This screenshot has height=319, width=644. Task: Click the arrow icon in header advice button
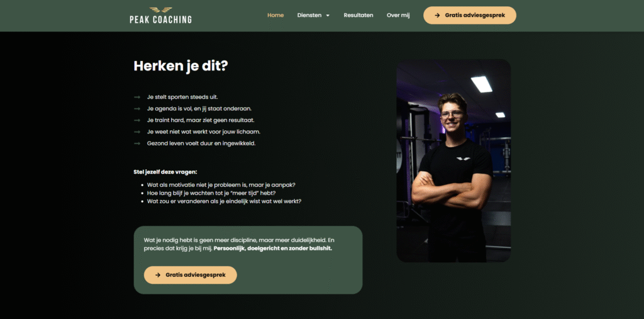437,16
